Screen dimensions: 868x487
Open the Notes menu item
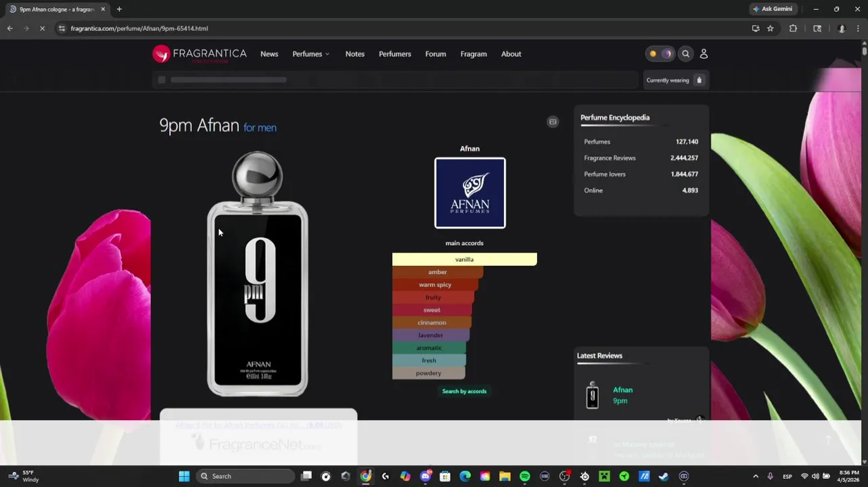[x=355, y=54]
